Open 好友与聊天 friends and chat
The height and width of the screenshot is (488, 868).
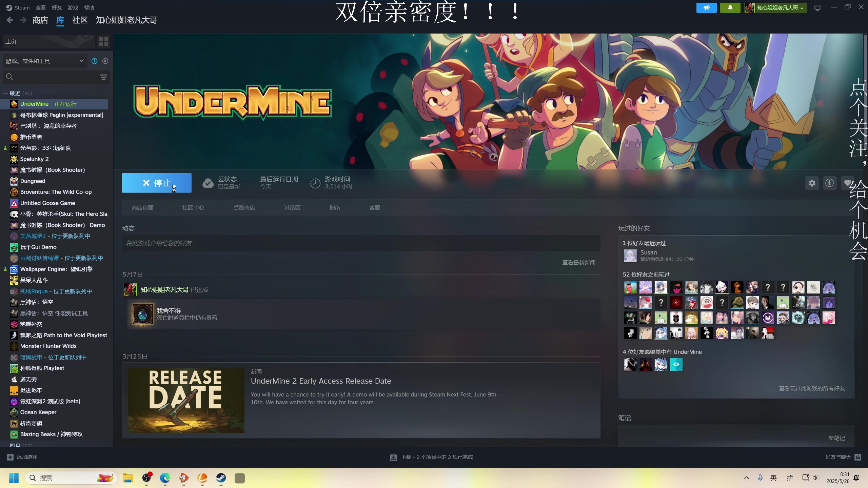pyautogui.click(x=843, y=457)
